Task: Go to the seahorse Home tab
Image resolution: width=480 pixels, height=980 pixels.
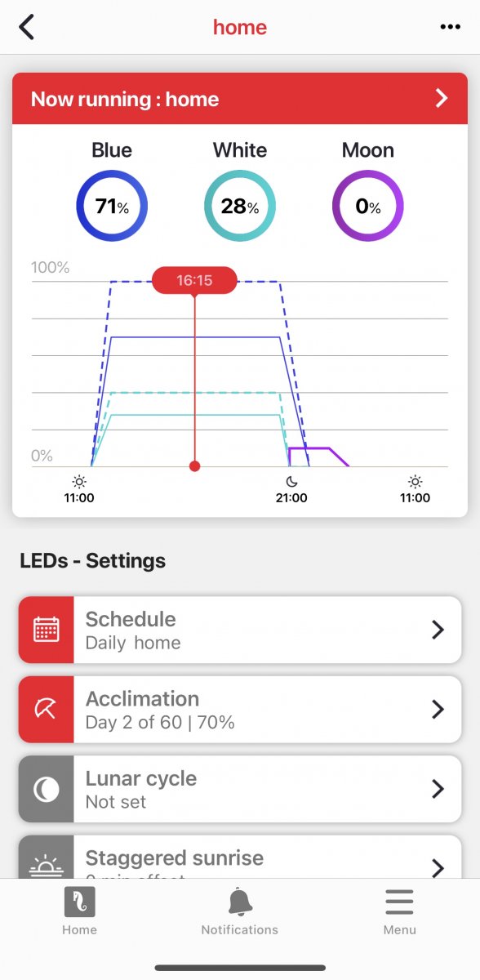Action: (79, 911)
